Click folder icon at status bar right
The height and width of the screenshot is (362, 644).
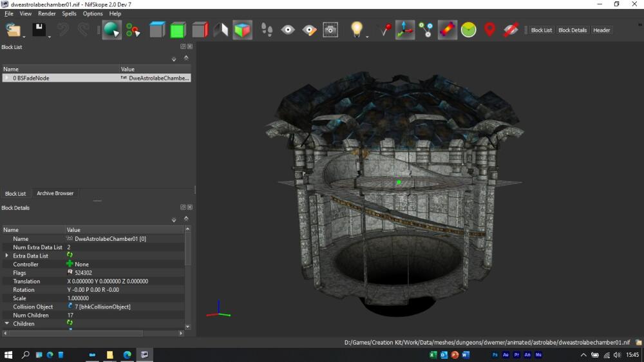(x=638, y=342)
